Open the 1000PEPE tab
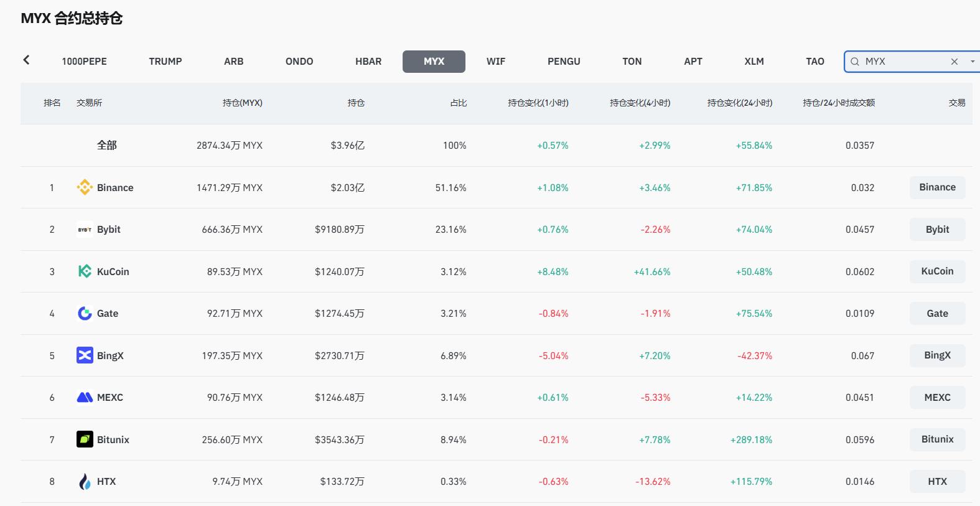 click(84, 62)
